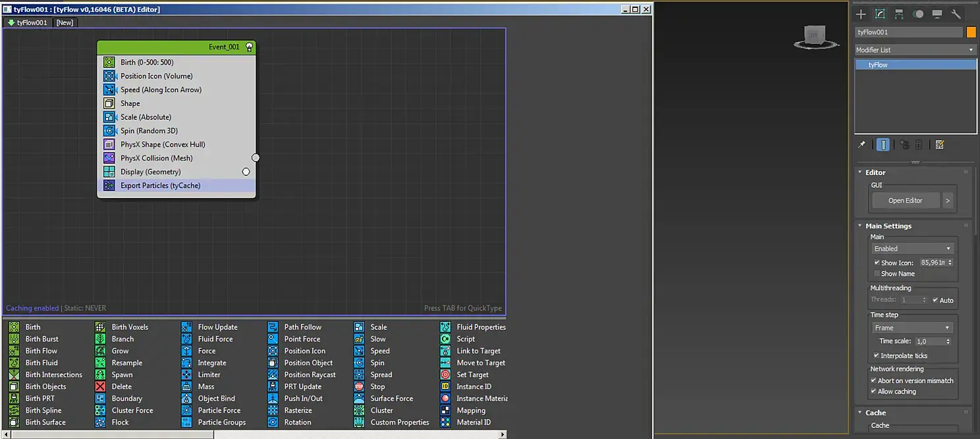Select the Scale operator in depot
Viewport: 980px width, 439px height.
click(371, 327)
